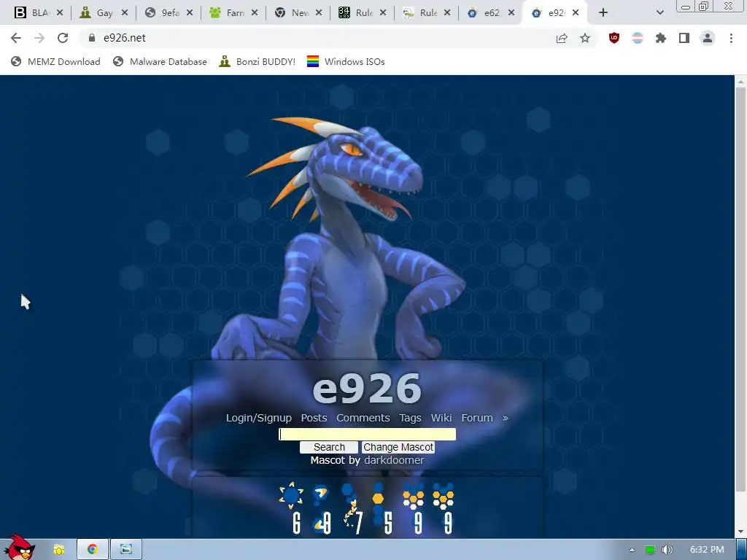Open the Comments link
Screen dimensions: 747x560
point(363,418)
